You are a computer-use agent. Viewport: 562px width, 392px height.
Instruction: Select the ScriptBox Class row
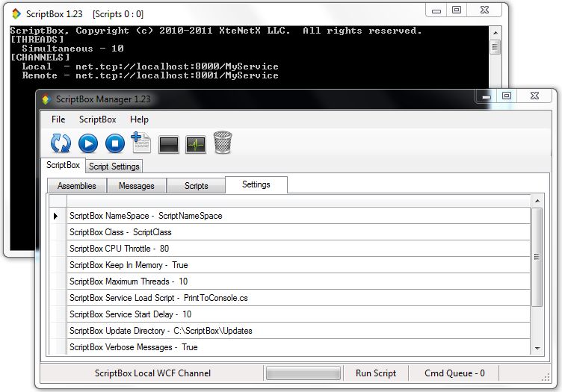tap(298, 232)
